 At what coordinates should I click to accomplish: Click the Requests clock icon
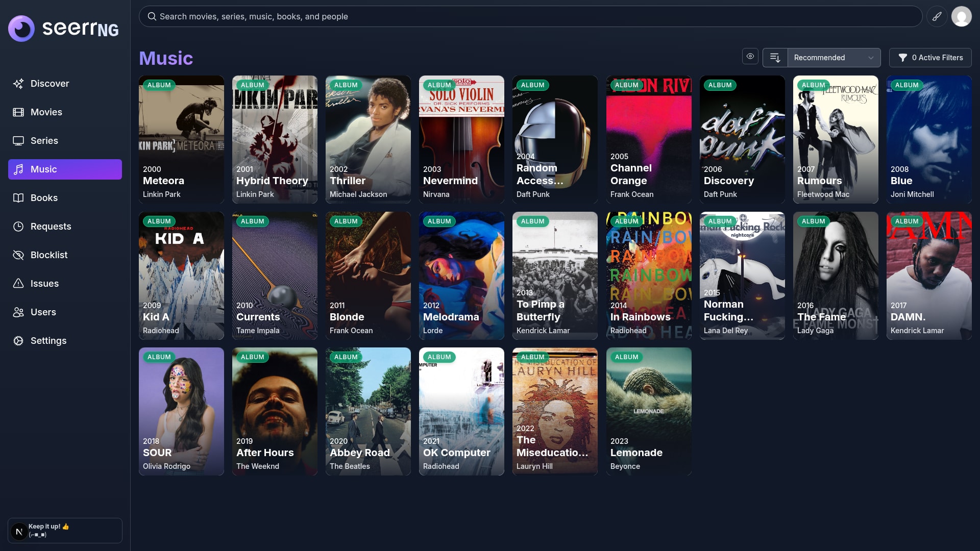point(18,227)
